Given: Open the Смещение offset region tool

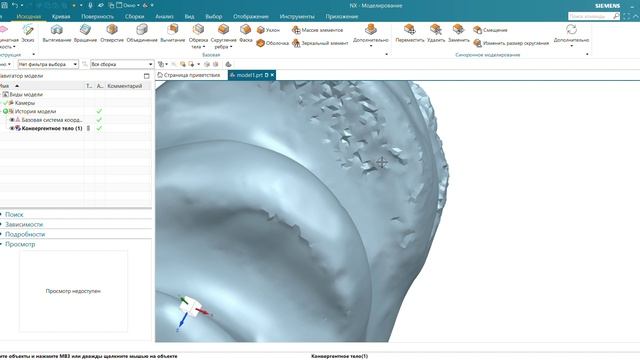Looking at the screenshot, I should (x=490, y=30).
